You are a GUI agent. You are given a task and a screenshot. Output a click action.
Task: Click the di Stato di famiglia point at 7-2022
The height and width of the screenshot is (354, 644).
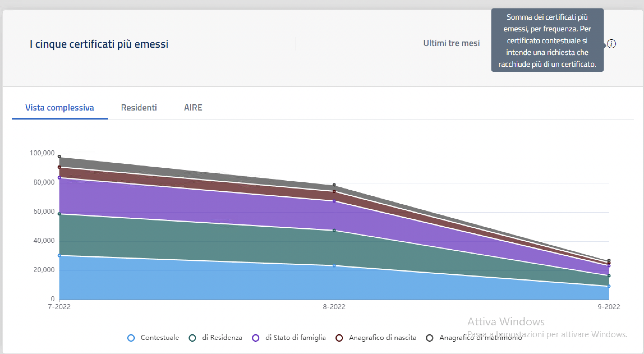click(x=59, y=178)
